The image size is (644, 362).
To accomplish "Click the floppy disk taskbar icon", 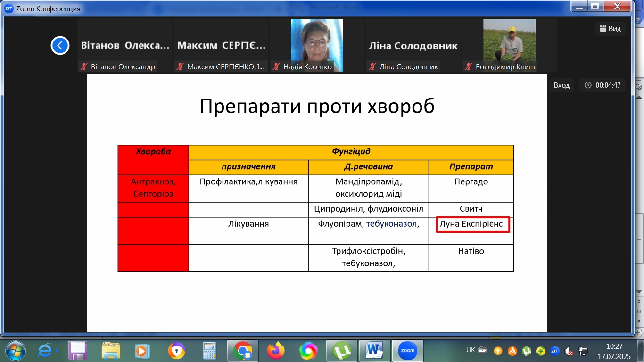I will click(77, 351).
